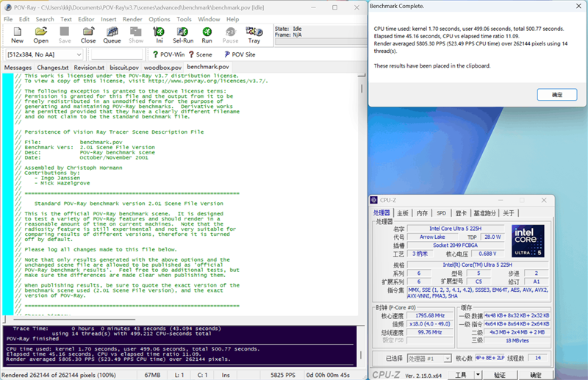Click the POV Site link
The height and width of the screenshot is (380, 588).
pyautogui.click(x=239, y=54)
